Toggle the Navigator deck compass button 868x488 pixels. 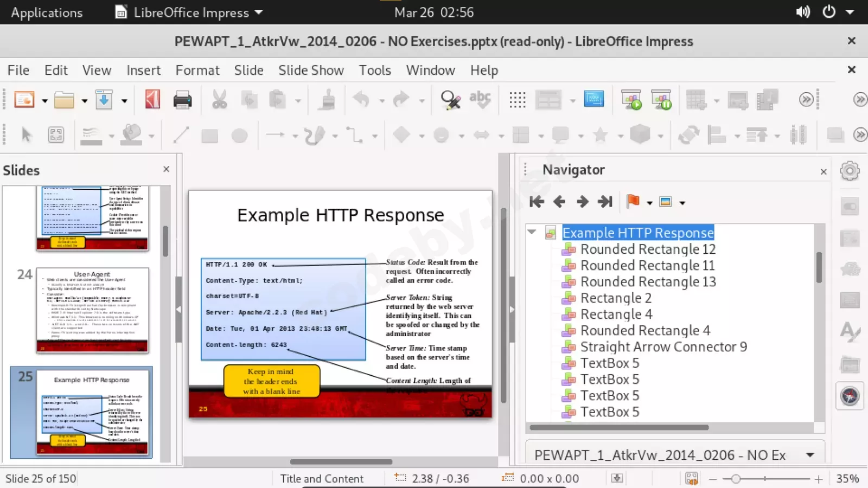pyautogui.click(x=850, y=396)
